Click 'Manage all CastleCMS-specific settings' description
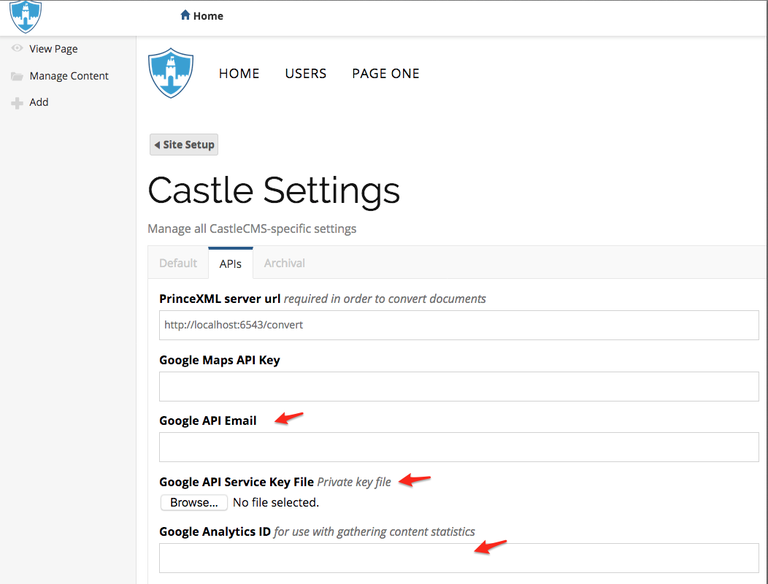Image resolution: width=768 pixels, height=584 pixels. [252, 229]
